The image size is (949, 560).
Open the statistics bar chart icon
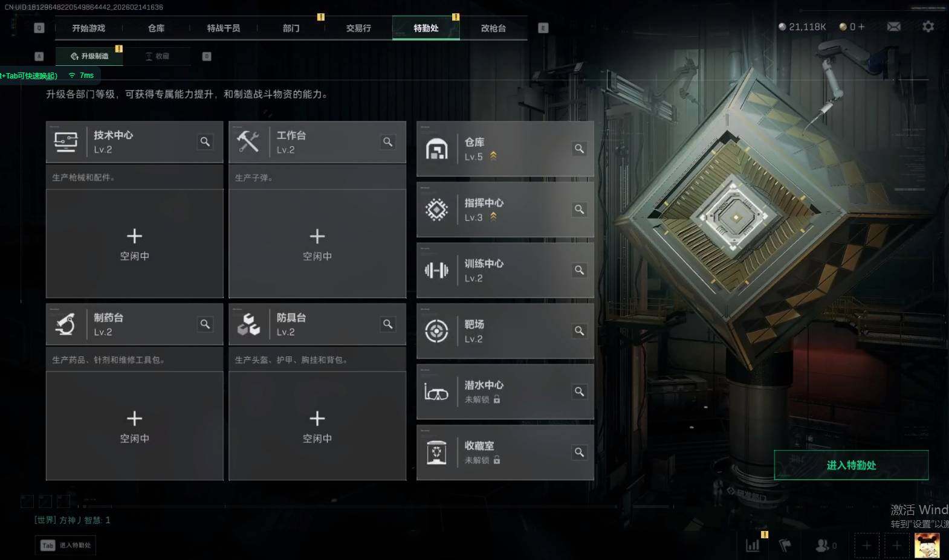point(753,546)
